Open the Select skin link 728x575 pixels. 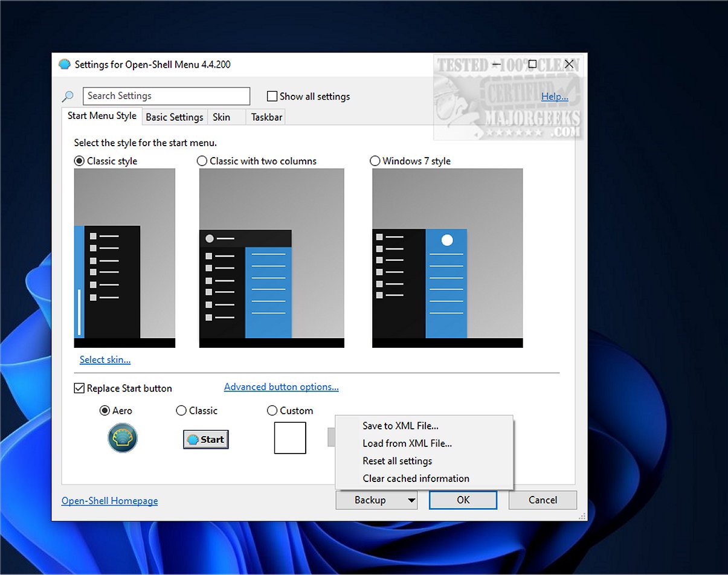(105, 360)
